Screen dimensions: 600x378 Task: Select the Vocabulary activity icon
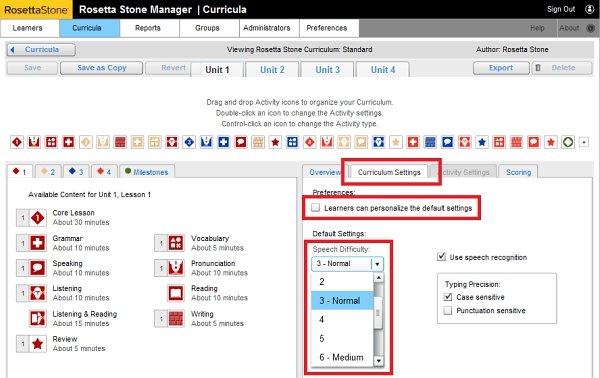click(176, 243)
